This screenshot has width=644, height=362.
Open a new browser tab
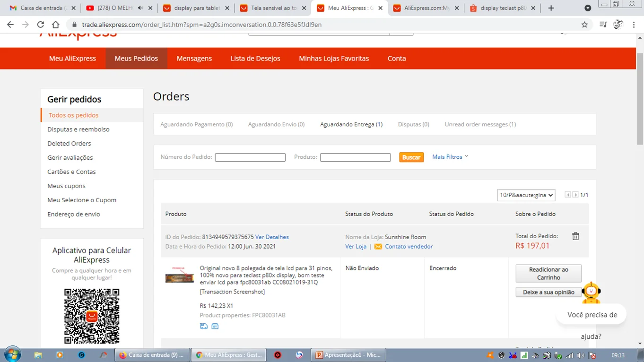[551, 8]
